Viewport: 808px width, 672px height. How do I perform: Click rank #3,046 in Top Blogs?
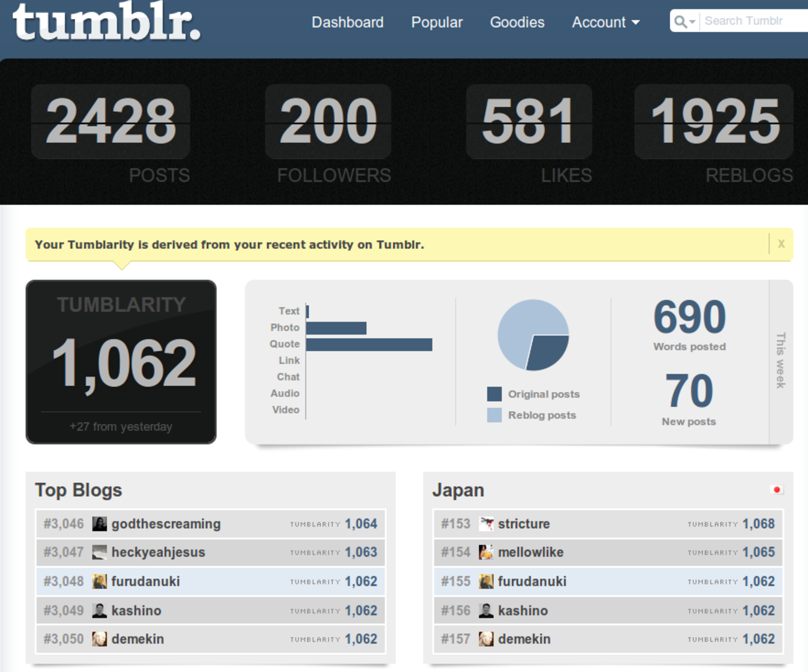[x=63, y=524]
